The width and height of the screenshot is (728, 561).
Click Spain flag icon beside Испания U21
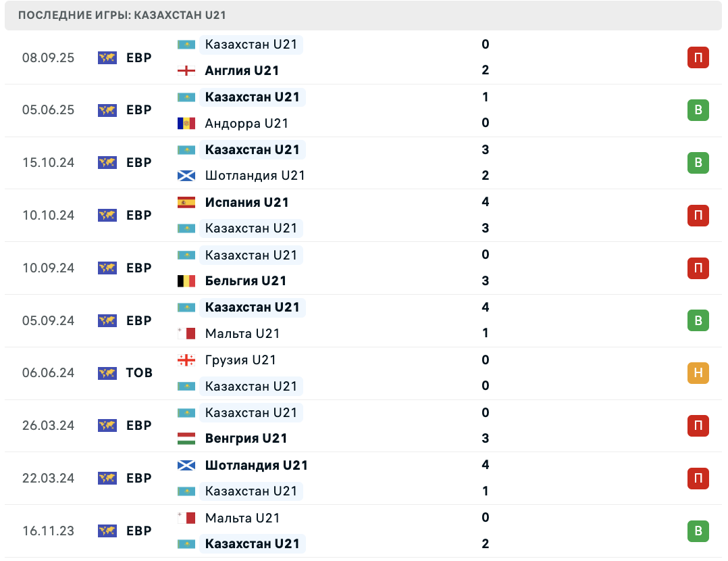[186, 202]
